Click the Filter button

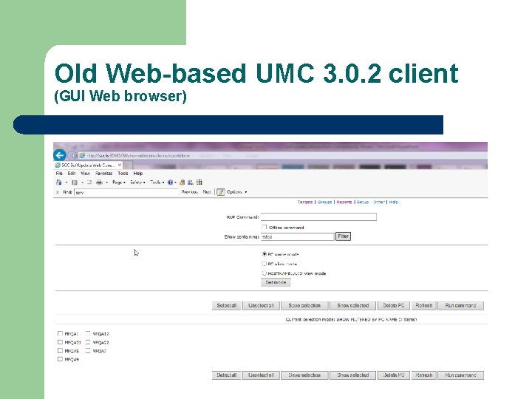point(343,236)
